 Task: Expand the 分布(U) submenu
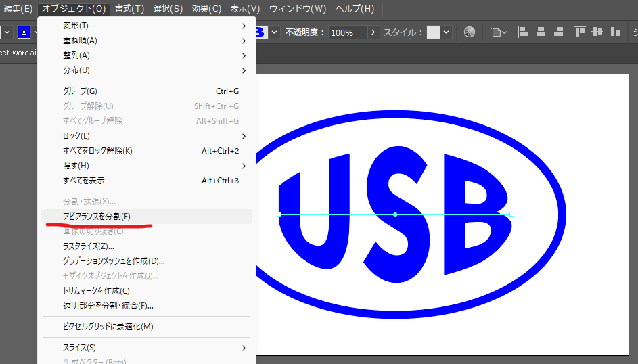[147, 70]
